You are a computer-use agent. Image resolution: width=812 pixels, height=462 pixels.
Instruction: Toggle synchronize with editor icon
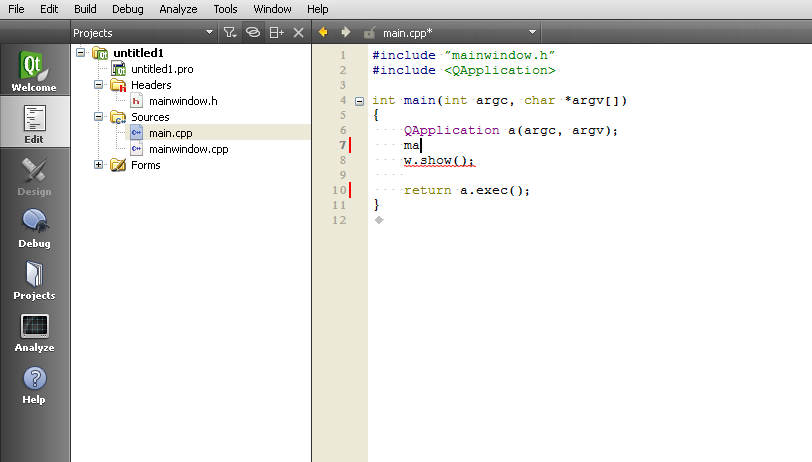(253, 33)
